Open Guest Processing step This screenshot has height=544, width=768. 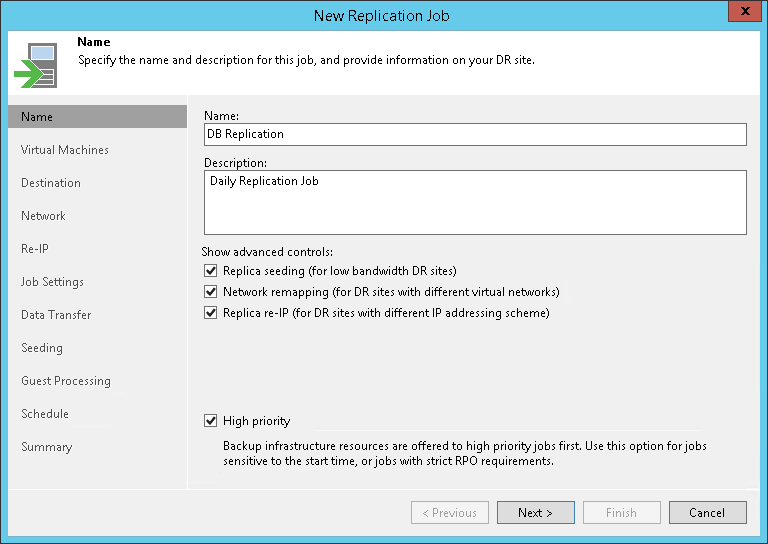(66, 381)
